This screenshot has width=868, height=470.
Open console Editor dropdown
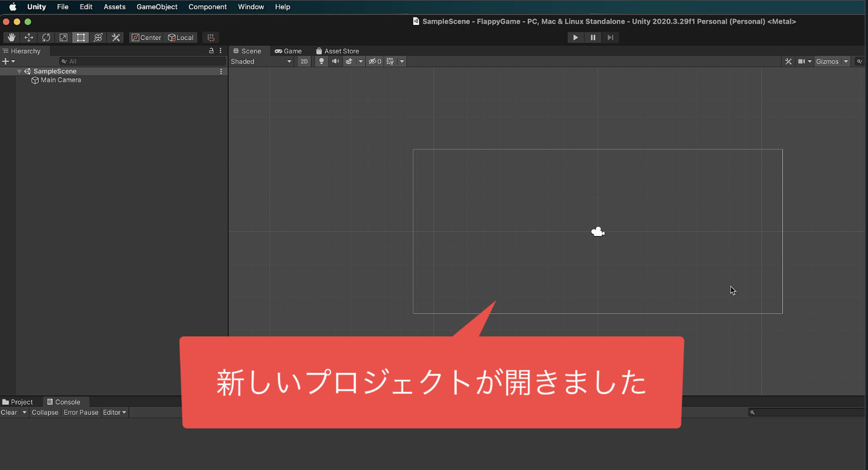tap(115, 412)
